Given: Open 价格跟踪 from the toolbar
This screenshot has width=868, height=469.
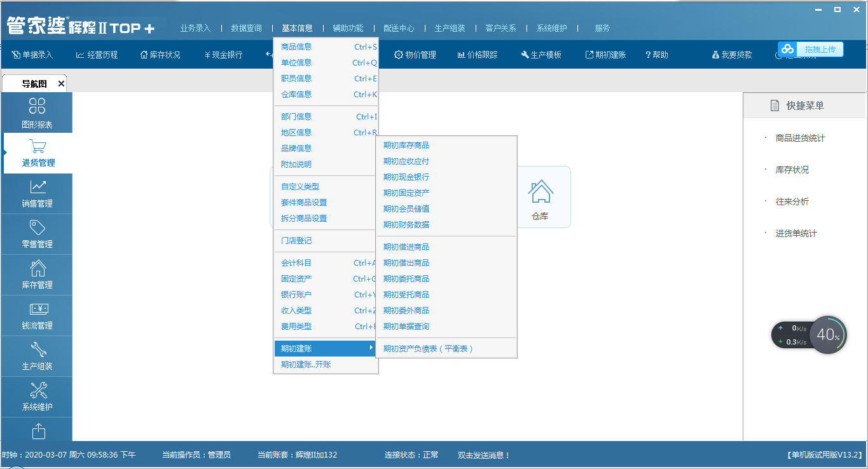Looking at the screenshot, I should [477, 55].
